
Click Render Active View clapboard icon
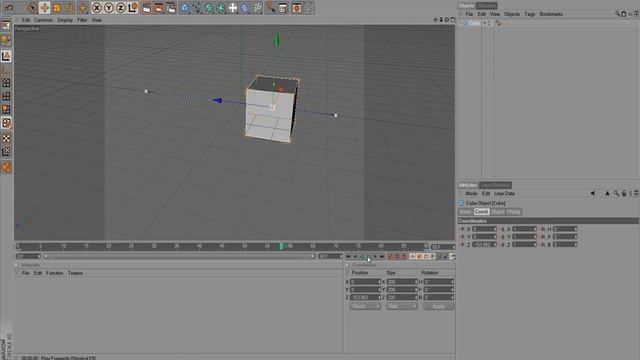(x=147, y=8)
